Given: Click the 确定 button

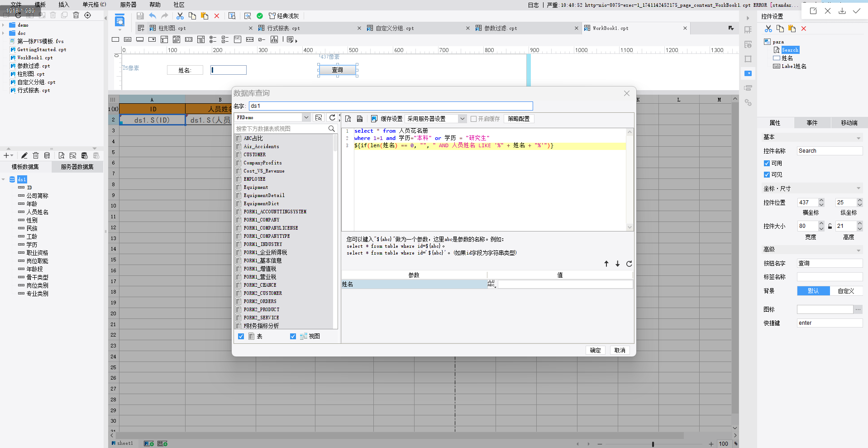Looking at the screenshot, I should click(595, 350).
